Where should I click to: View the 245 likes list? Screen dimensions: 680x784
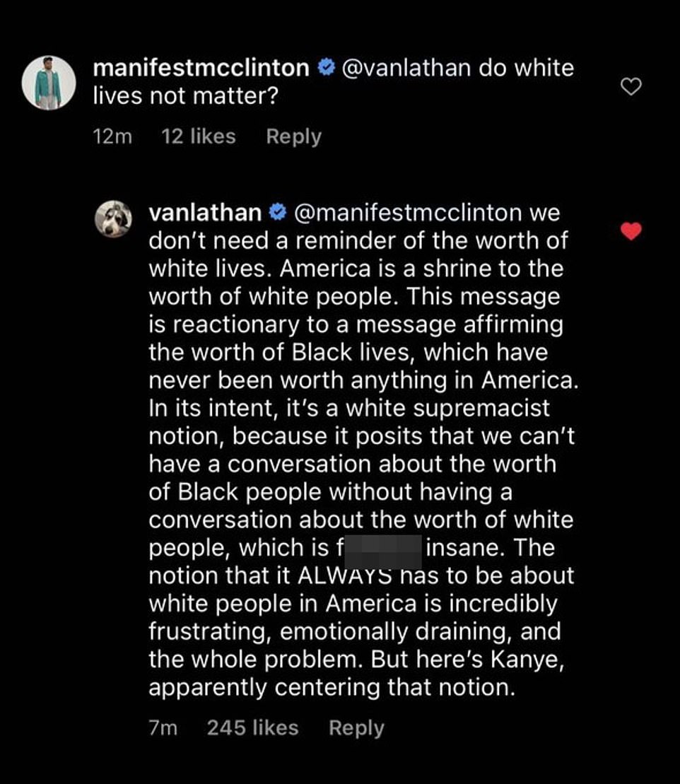click(x=252, y=728)
